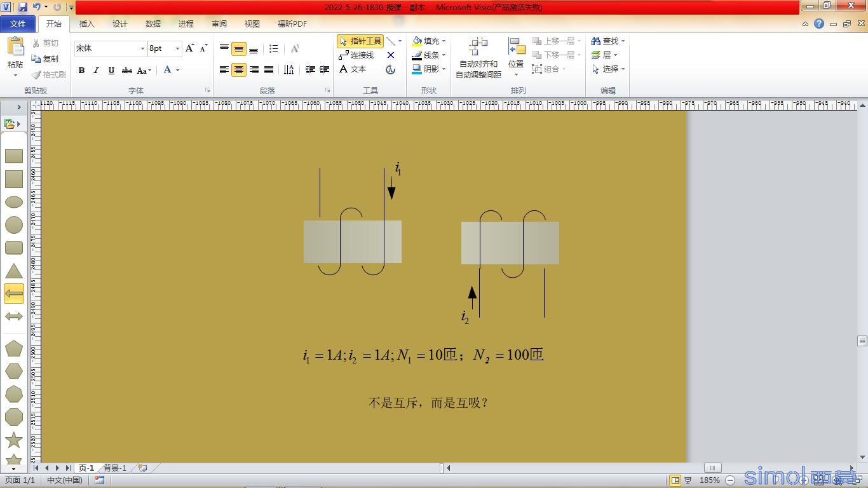Open the Position (位置) dropdown

point(516,58)
